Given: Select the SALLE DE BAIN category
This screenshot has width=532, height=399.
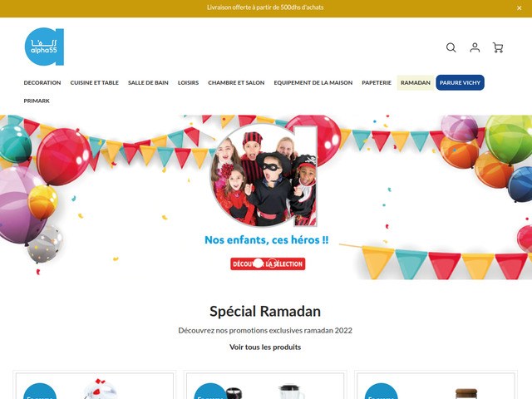Looking at the screenshot, I should (148, 83).
